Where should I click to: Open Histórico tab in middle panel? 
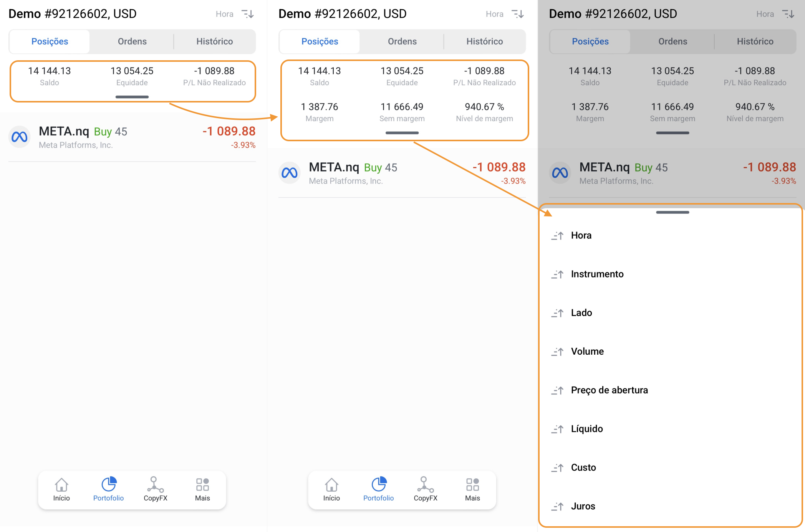coord(484,41)
